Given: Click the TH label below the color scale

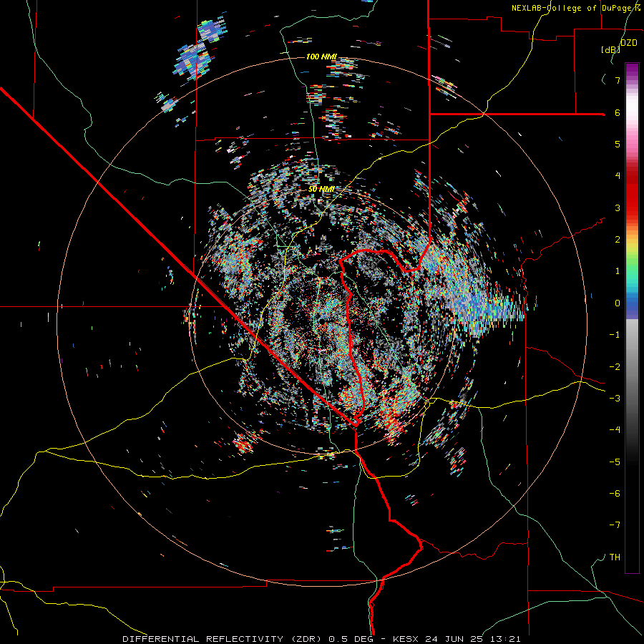Looking at the screenshot, I should point(615,557).
